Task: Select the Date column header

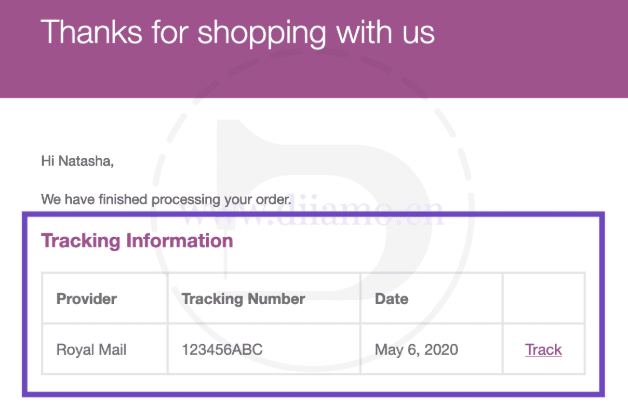Action: pyautogui.click(x=391, y=298)
